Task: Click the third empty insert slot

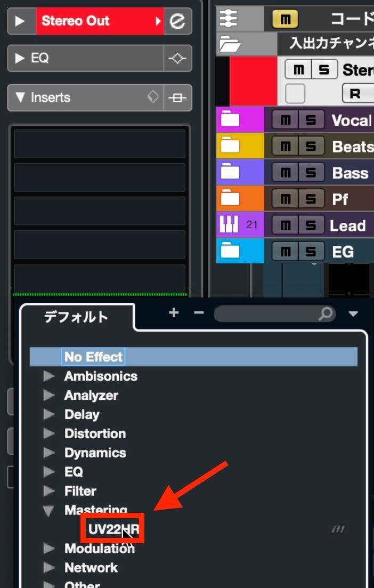Action: 100,211
